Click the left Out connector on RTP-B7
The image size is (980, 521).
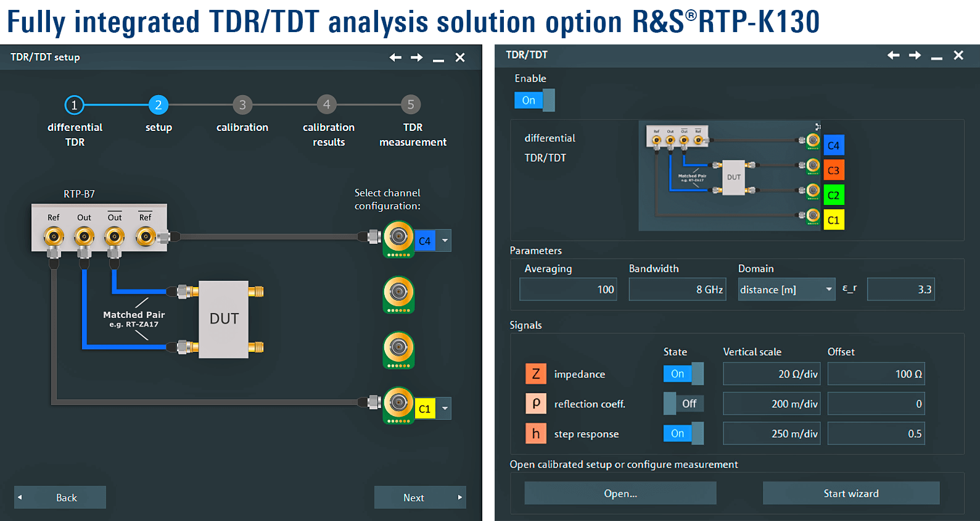(84, 236)
